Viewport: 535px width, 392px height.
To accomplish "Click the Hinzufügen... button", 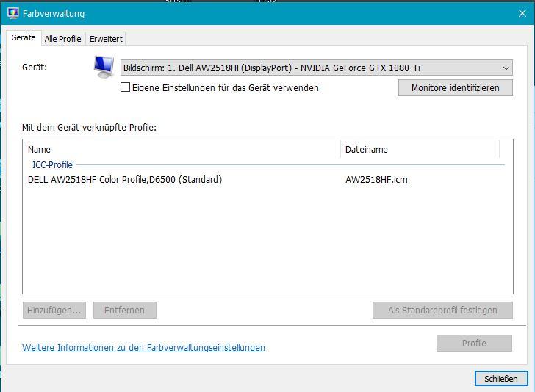I will [54, 311].
